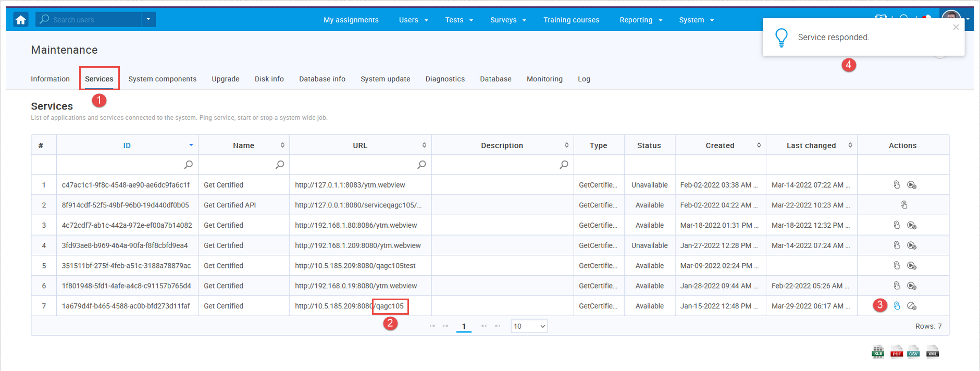This screenshot has width=980, height=371.
Task: Open the Diagnostics tab
Action: click(444, 79)
